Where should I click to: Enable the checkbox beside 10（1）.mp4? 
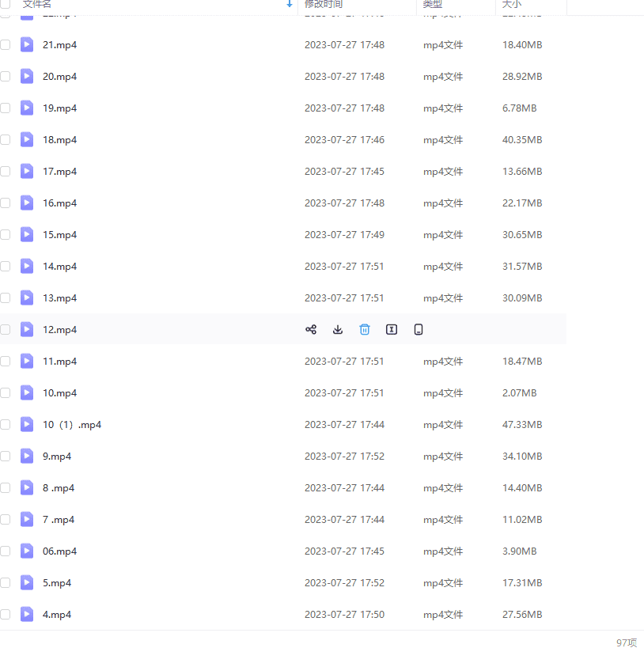point(6,425)
